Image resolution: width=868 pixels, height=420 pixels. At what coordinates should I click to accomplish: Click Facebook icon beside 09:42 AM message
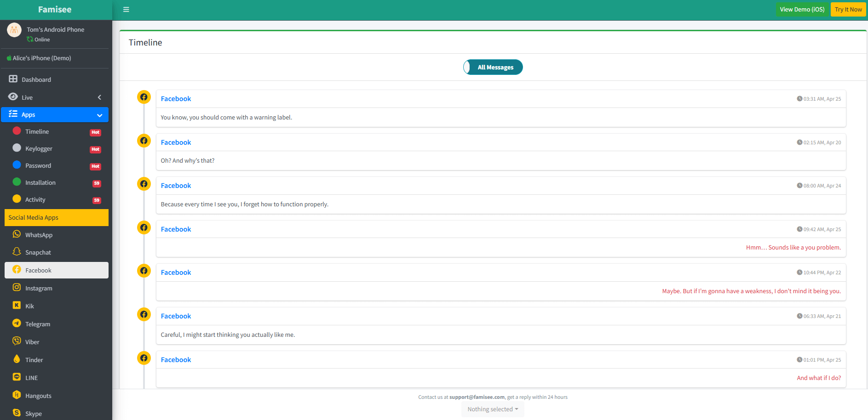144,227
